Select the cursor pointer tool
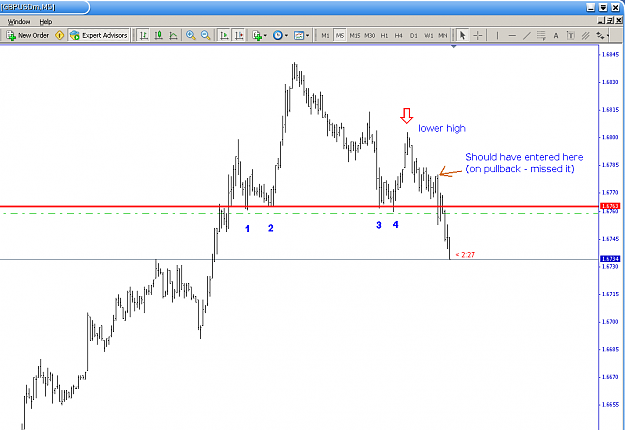This screenshot has height=430, width=625. [462, 35]
